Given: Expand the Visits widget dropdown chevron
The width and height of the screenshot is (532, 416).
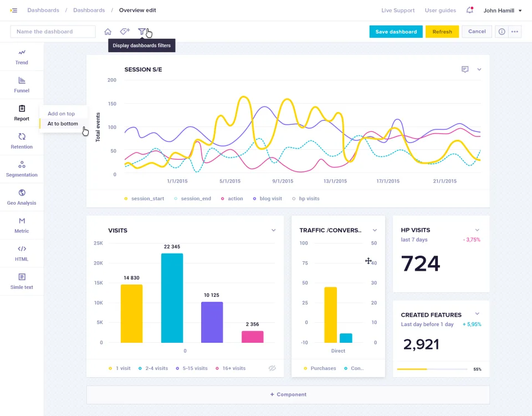Looking at the screenshot, I should point(273,230).
